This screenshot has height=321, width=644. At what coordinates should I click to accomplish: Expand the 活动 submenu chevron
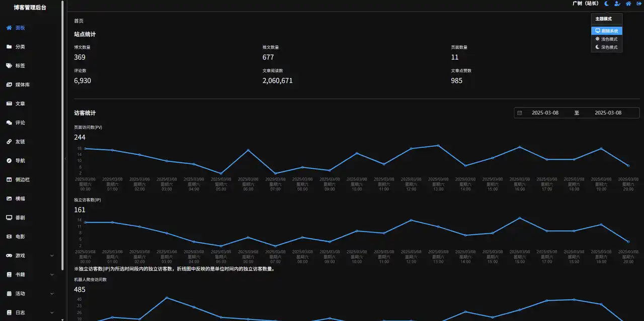tap(52, 294)
